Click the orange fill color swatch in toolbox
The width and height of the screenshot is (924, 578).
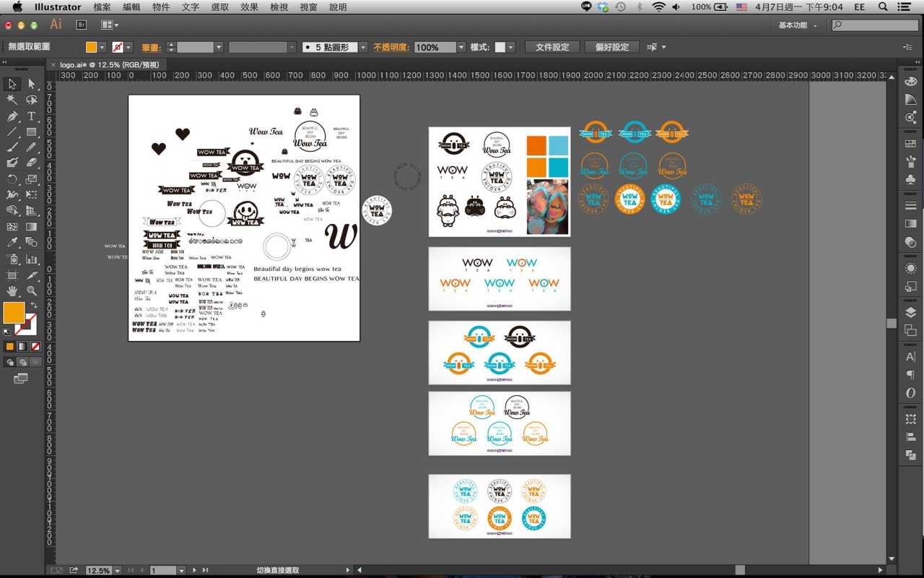pyautogui.click(x=14, y=313)
